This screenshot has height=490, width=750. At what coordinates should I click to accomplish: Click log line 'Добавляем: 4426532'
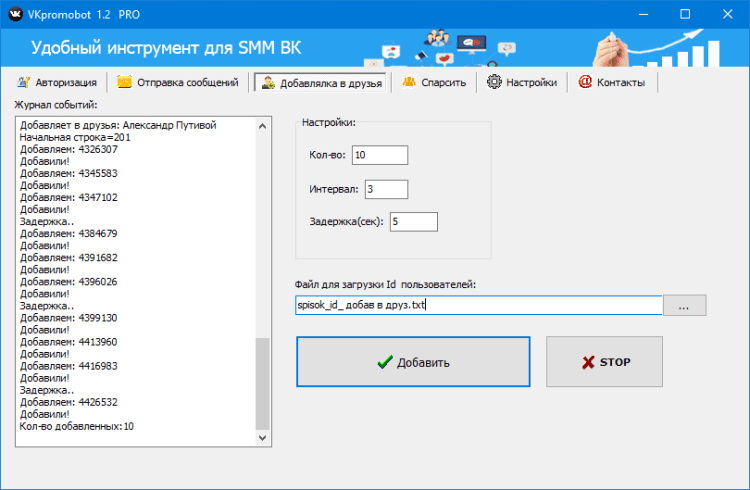(x=68, y=402)
